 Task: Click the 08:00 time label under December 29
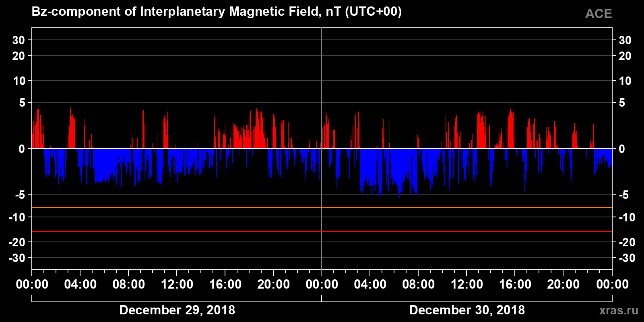point(129,284)
